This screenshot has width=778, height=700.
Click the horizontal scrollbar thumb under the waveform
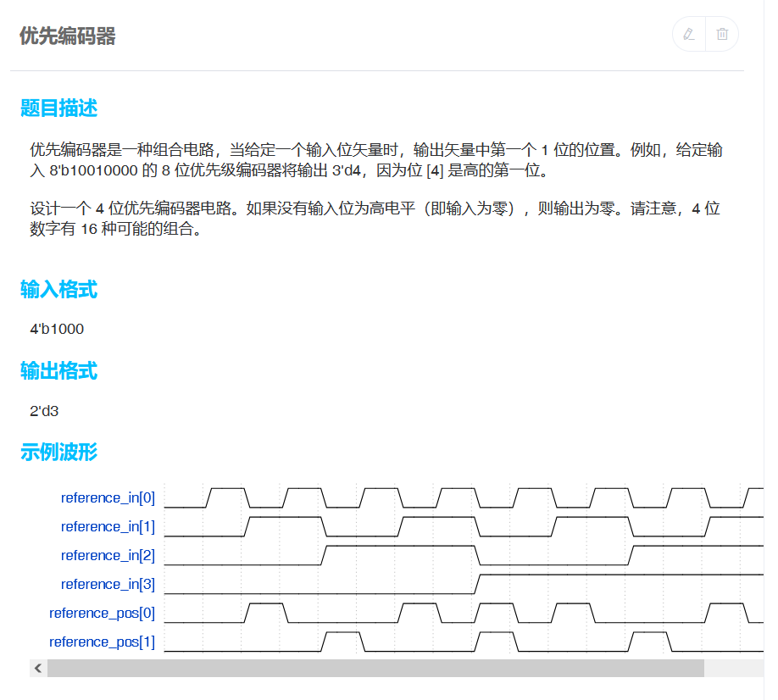375,669
